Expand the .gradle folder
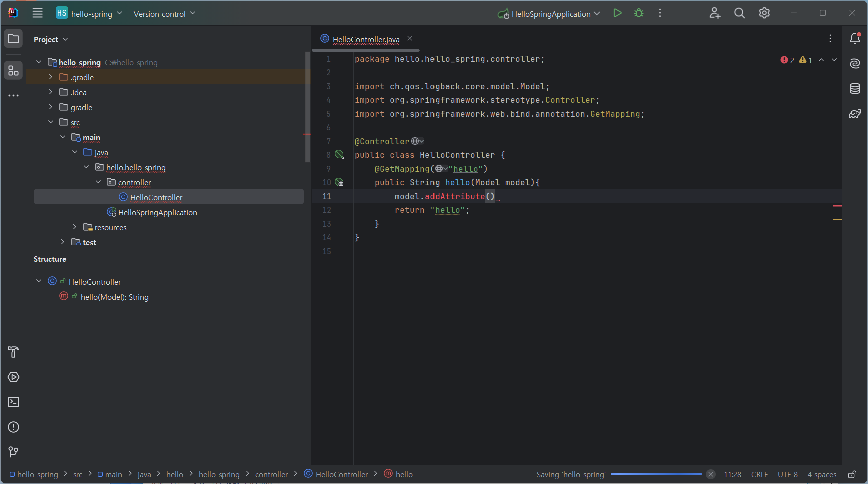 [x=50, y=77]
